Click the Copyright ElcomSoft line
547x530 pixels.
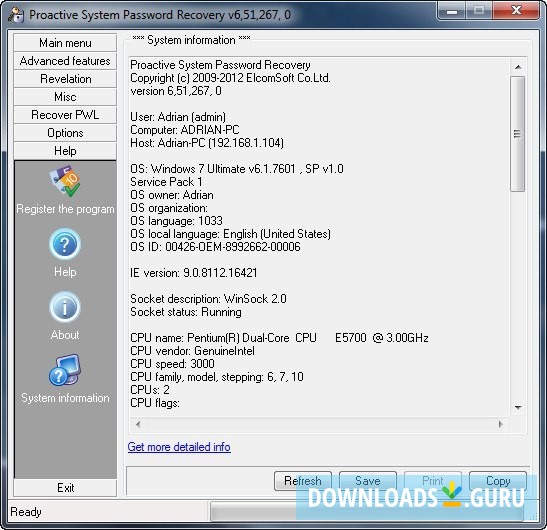pyautogui.click(x=230, y=78)
